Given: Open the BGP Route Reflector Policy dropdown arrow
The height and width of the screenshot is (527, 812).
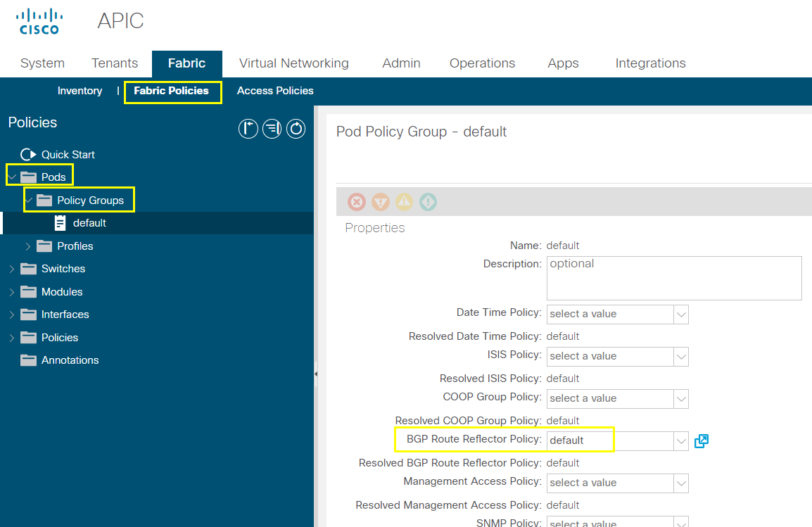Looking at the screenshot, I should [x=681, y=441].
